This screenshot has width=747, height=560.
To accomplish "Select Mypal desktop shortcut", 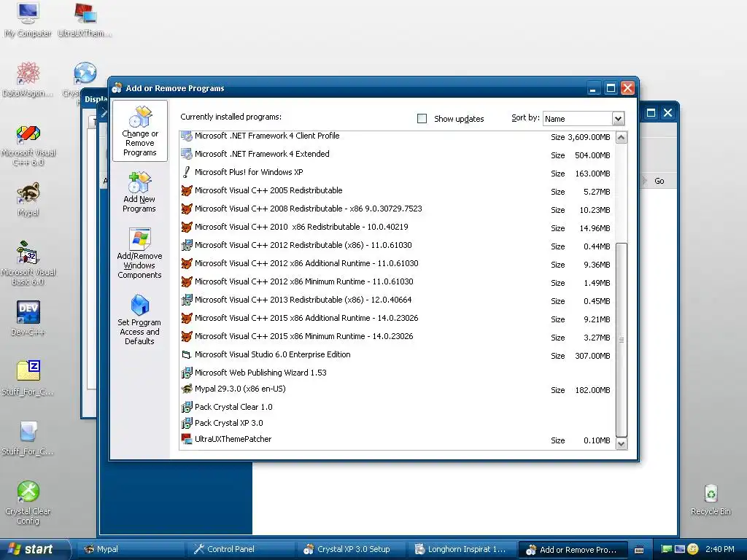I will pos(28,199).
